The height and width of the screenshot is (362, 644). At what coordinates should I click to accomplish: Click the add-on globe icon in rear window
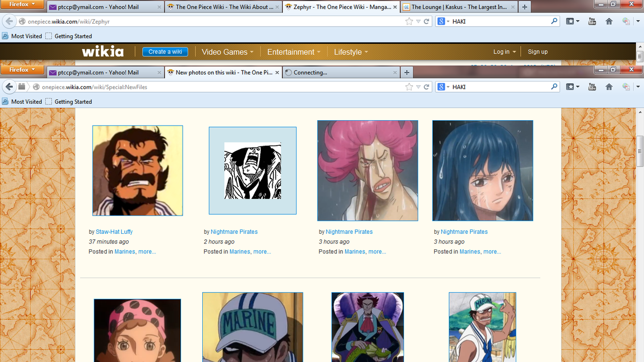click(x=626, y=22)
